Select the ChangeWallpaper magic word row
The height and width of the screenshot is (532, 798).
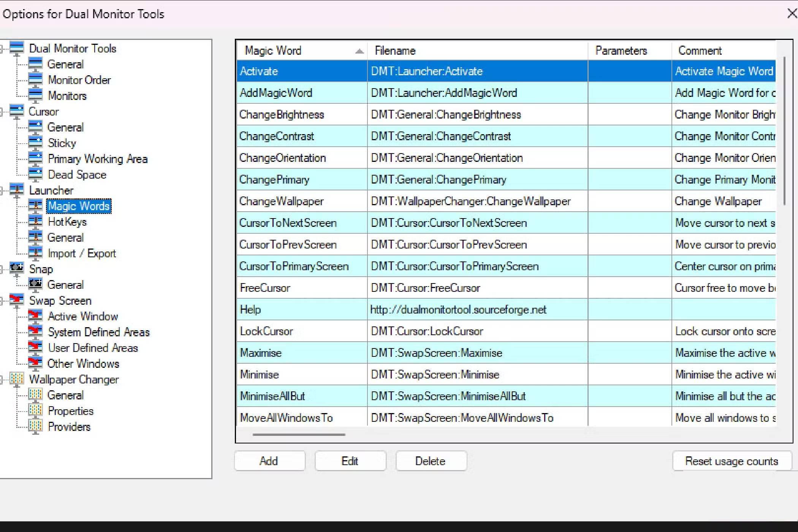281,201
